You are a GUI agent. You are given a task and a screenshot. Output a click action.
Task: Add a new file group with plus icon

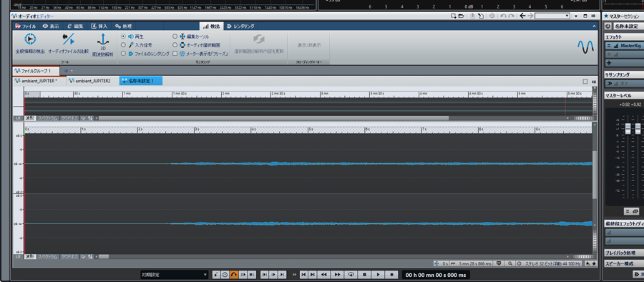point(66,71)
